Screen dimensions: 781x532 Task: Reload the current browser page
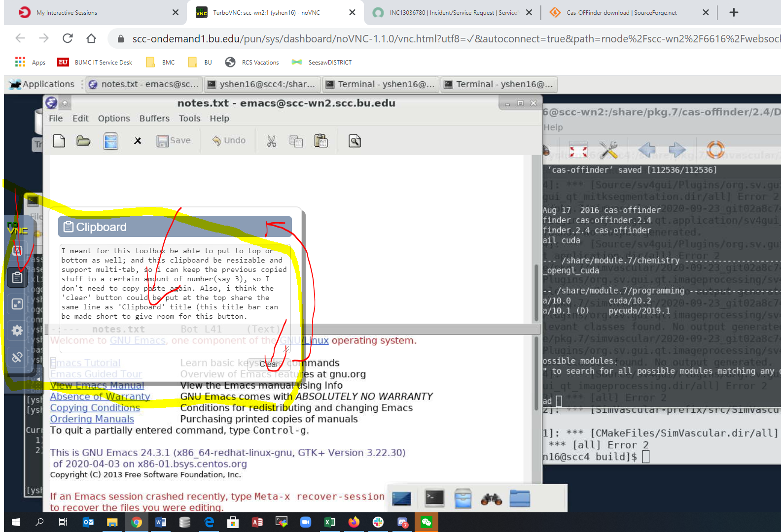pos(68,38)
